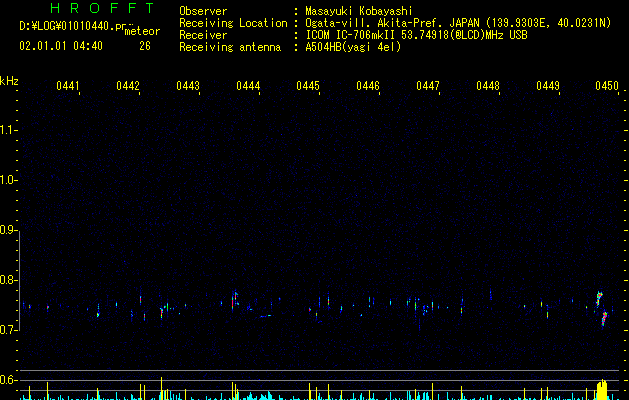Click the 0441 time marker

(x=68, y=86)
